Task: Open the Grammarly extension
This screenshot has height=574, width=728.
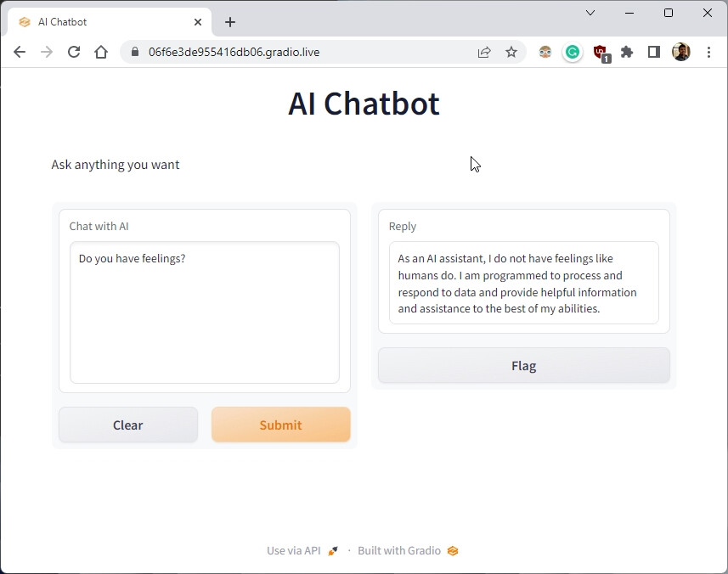Action: [x=573, y=52]
